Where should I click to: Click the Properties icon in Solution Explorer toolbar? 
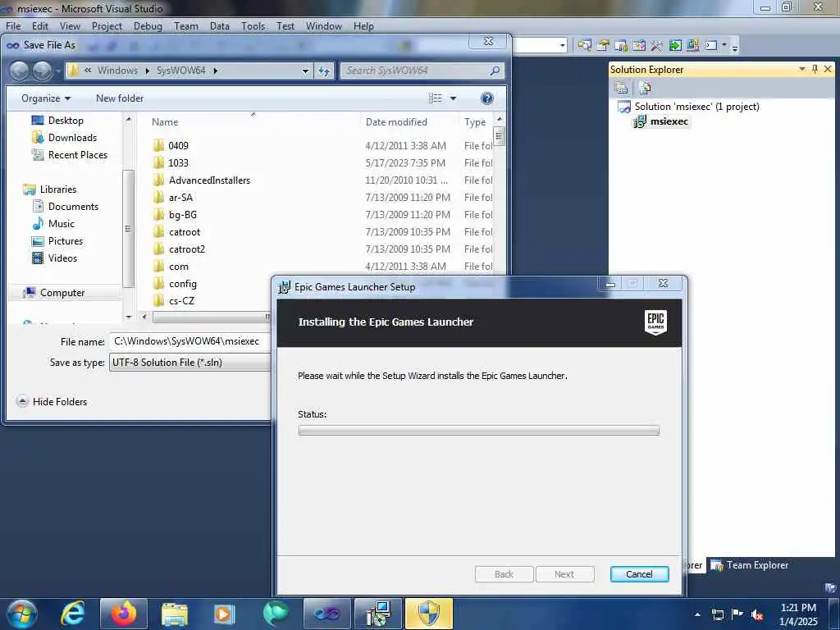(622, 87)
